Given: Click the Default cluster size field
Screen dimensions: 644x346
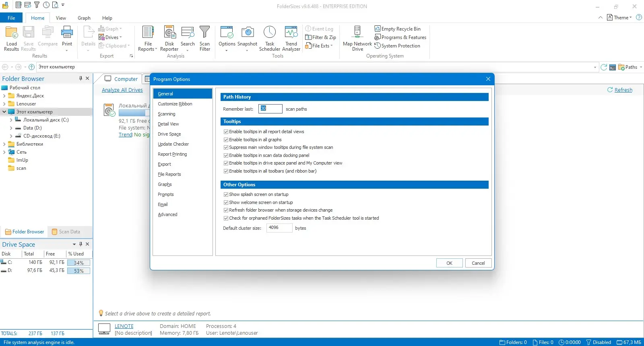Looking at the screenshot, I should pos(279,228).
